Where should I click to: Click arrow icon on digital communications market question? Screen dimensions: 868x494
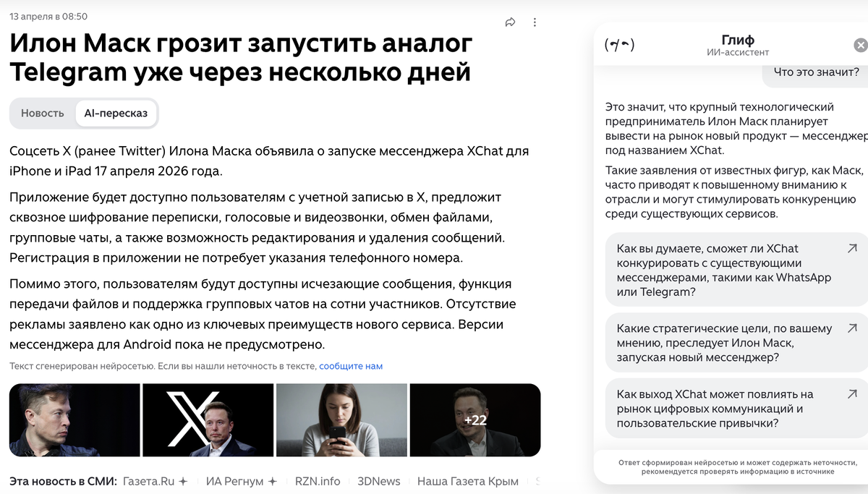(851, 394)
